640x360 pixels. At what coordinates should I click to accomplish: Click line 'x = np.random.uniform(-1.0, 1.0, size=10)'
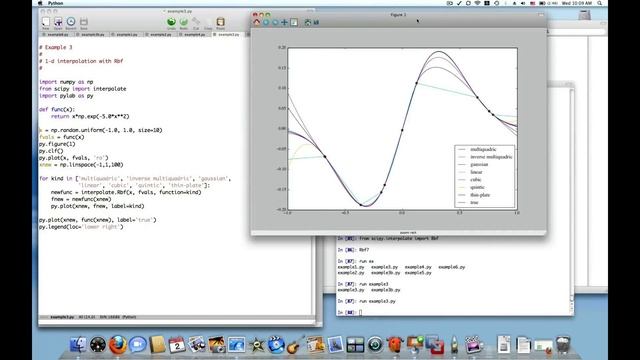point(101,130)
